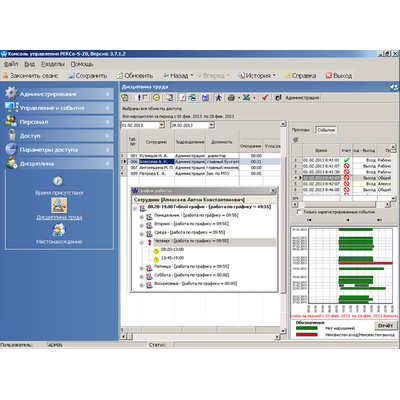The image size is (400, 400).
Task: Collapse Дисциплина sidebar section
Action: point(59,163)
